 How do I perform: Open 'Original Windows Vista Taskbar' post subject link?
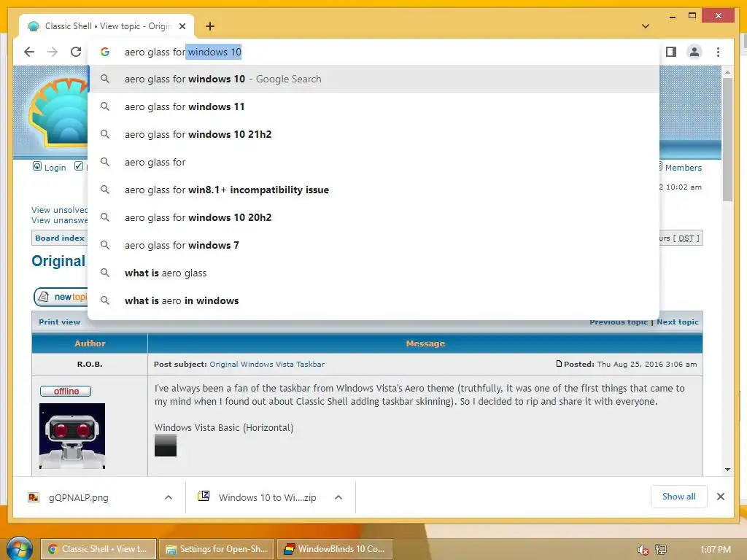tap(267, 365)
